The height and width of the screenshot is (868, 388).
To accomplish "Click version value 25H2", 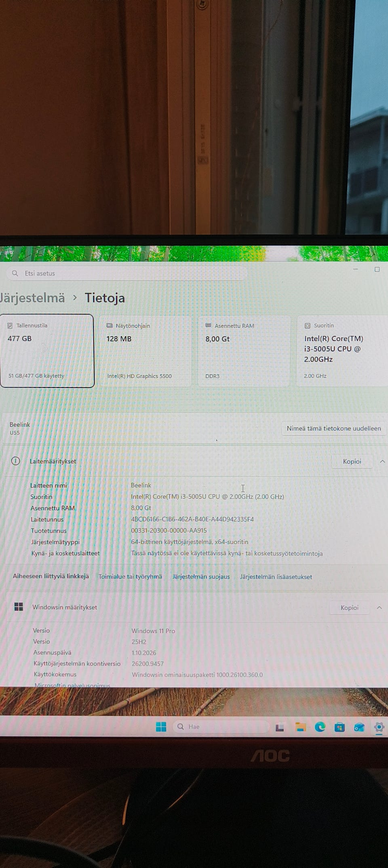I will point(139,642).
